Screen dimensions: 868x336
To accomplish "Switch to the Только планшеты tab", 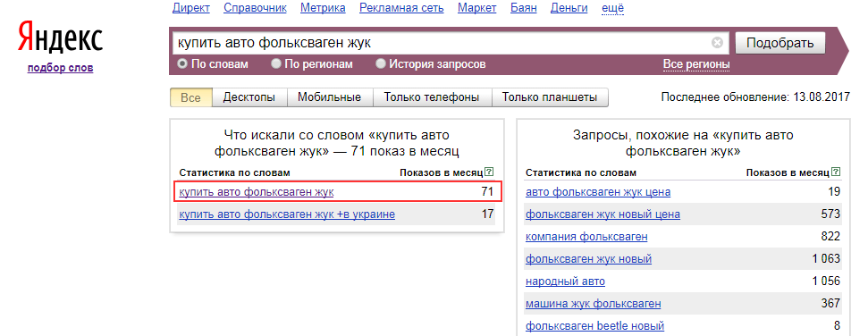I will point(550,97).
